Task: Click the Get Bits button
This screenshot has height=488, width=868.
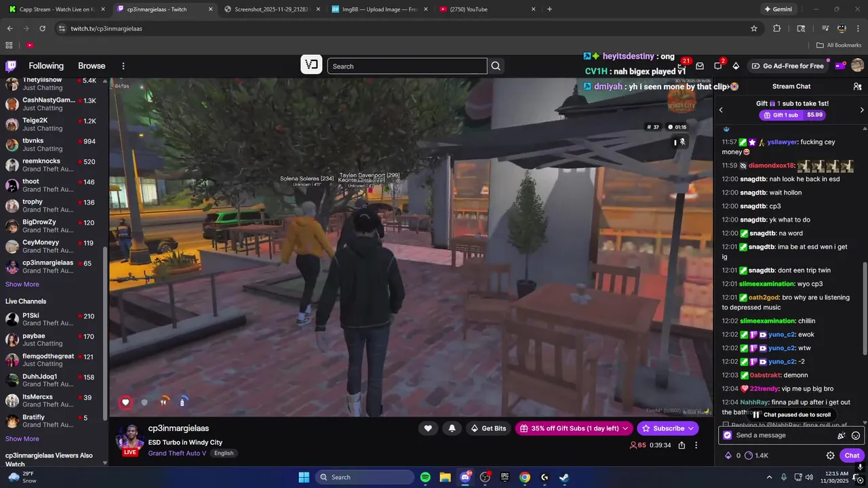Action: pyautogui.click(x=488, y=428)
